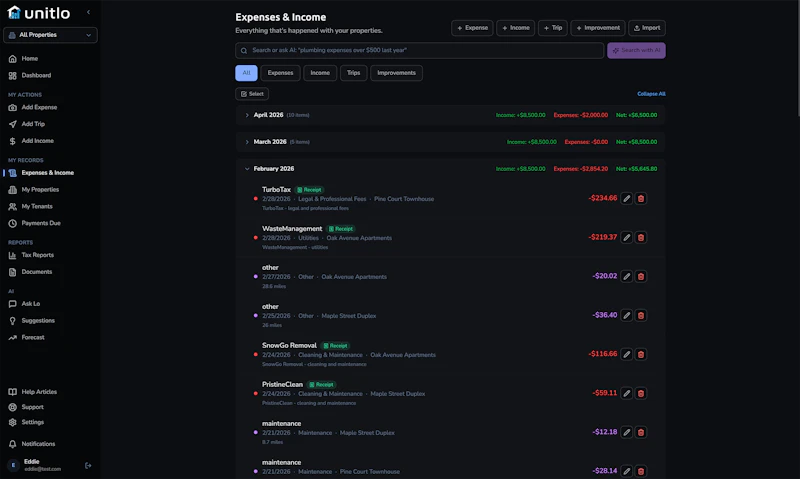Edit the -$36.40 other trip entry
Image resolution: width=800 pixels, height=479 pixels.
(x=627, y=315)
